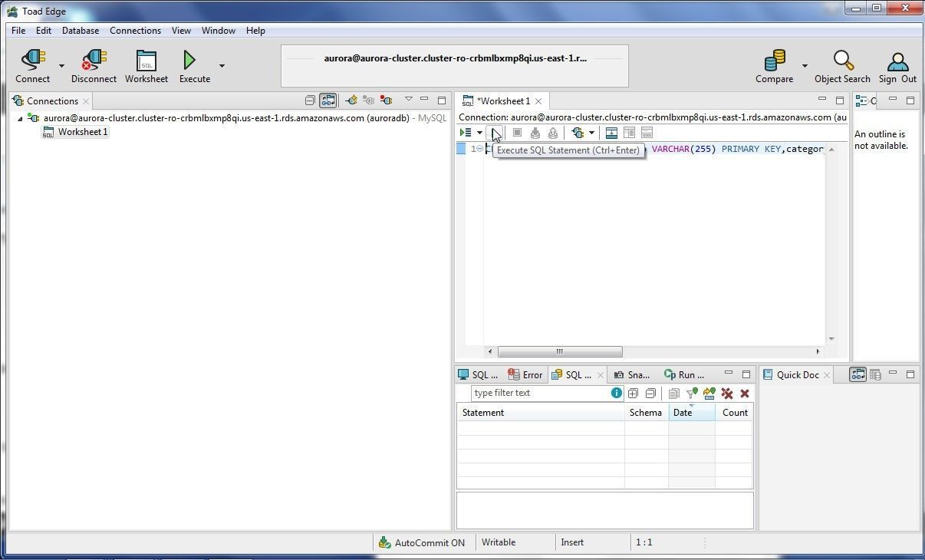Screen dimensions: 925x560
Task: Open the Connections panel view menu triangle
Action: click(x=409, y=99)
